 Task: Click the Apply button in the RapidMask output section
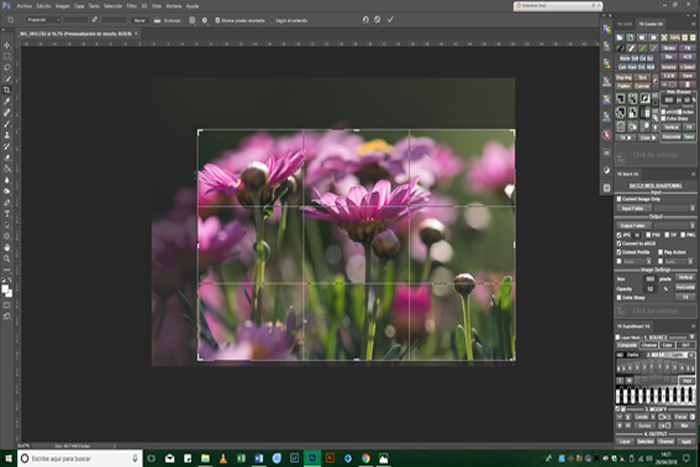pyautogui.click(x=686, y=441)
